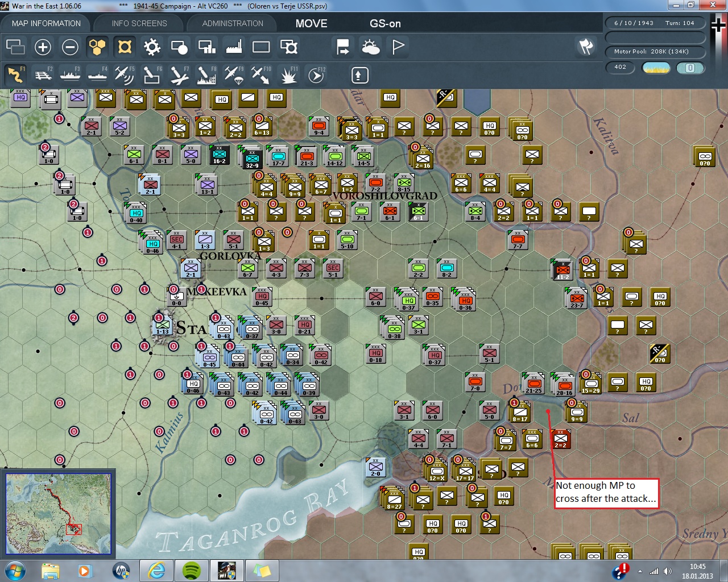This screenshot has height=582, width=728.
Task: Select the F7 bomb-and-aircraft mode
Action: click(x=179, y=75)
